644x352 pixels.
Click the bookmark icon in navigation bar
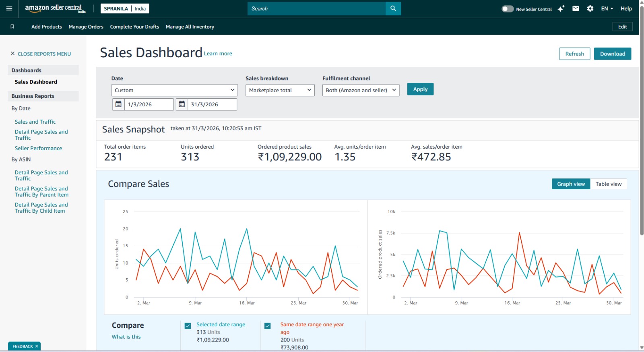coord(12,27)
